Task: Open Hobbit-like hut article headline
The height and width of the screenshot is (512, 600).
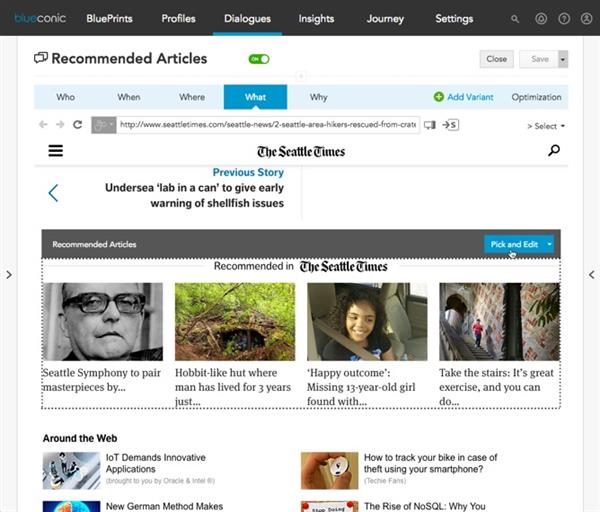Action: [x=233, y=387]
